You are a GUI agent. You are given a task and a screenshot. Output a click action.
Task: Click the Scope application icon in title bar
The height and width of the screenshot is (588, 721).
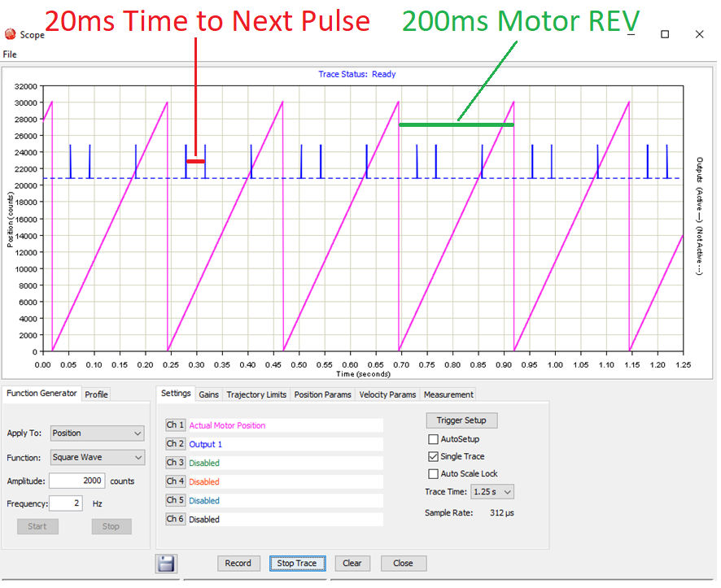point(10,35)
